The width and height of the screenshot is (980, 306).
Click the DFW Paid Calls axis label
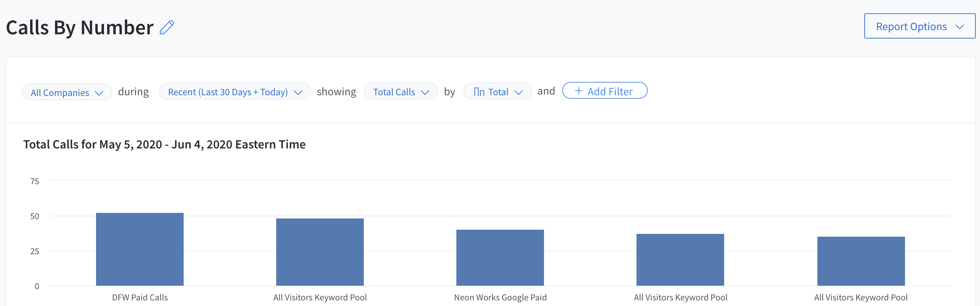(x=139, y=297)
